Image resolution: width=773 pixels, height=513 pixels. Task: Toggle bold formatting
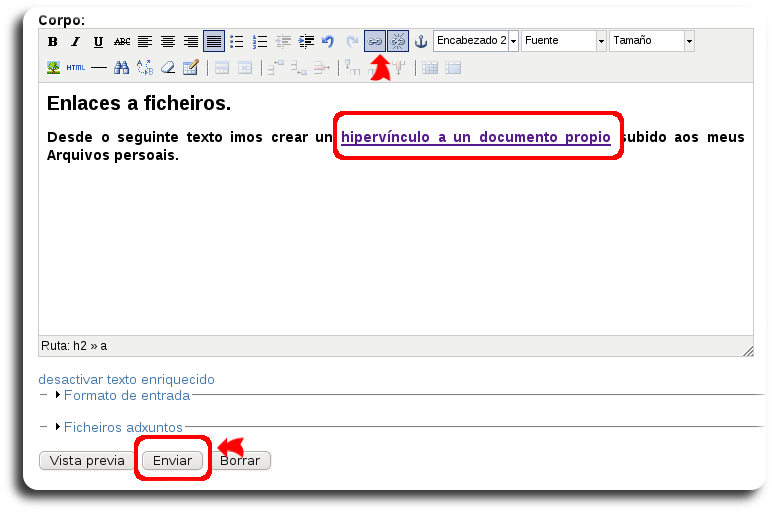pyautogui.click(x=53, y=42)
